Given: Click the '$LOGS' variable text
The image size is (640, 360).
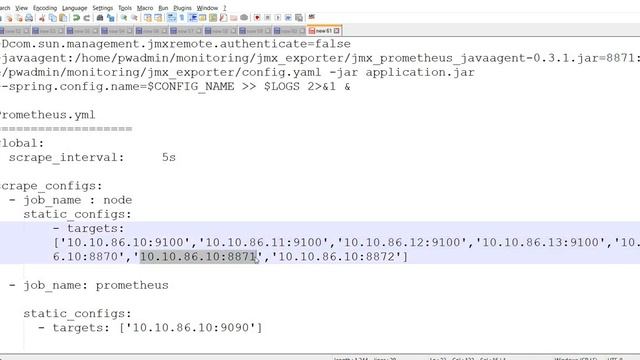Looking at the screenshot, I should (x=282, y=87).
